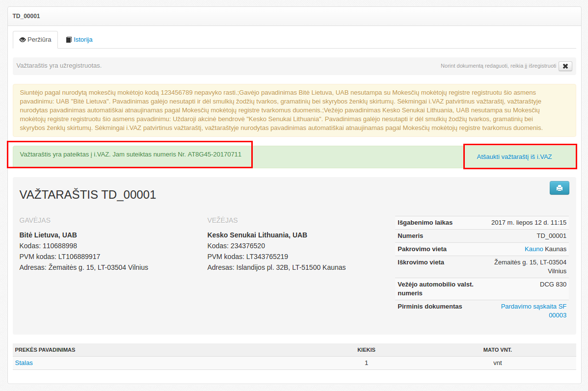Click the Kiekis column header
This screenshot has height=391, width=588.
(x=366, y=350)
